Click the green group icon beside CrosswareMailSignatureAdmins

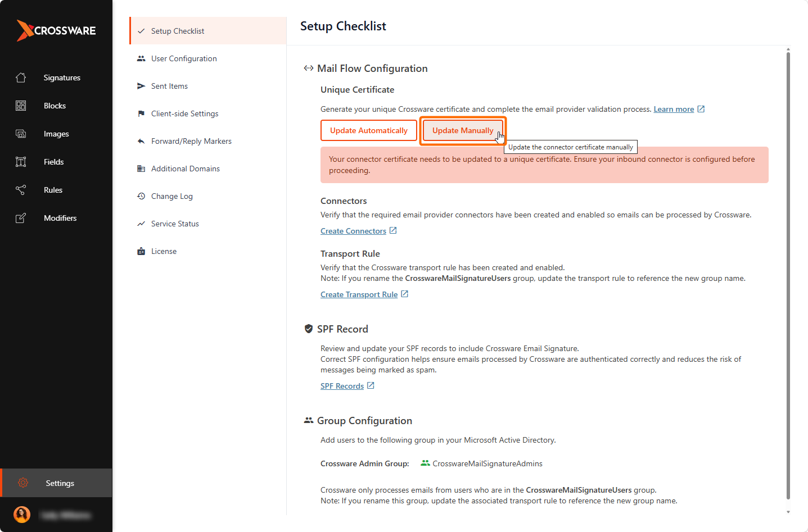coord(425,463)
